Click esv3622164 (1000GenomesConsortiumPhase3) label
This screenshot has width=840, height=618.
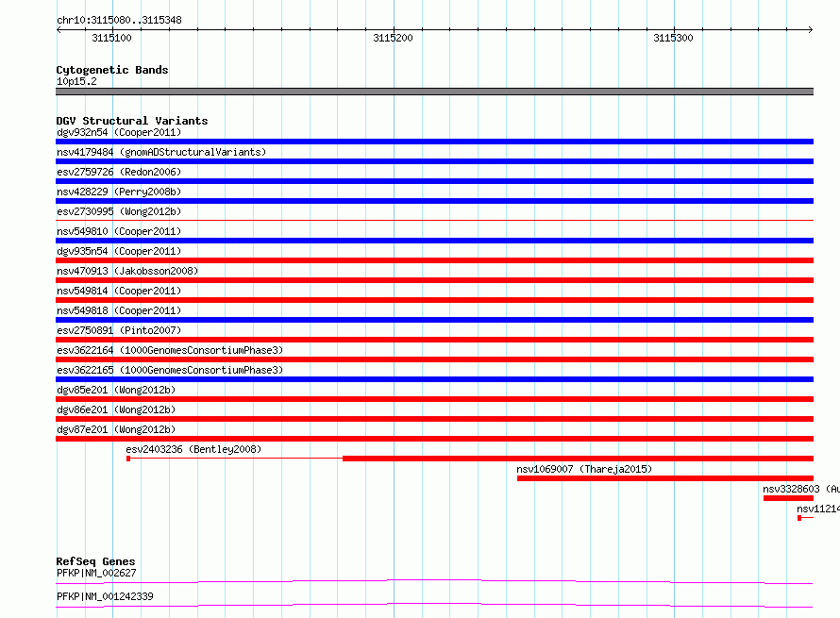tap(170, 350)
